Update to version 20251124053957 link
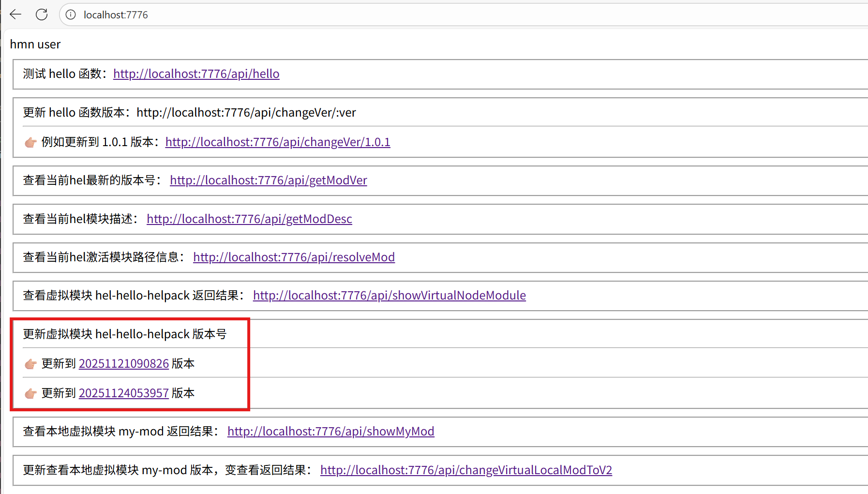The width and height of the screenshot is (868, 494). click(x=123, y=393)
